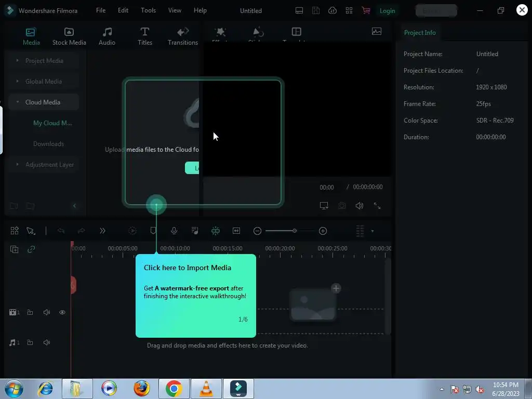This screenshot has width=532, height=399.
Task: Toggle the auto link chain icon
Action: tap(31, 249)
